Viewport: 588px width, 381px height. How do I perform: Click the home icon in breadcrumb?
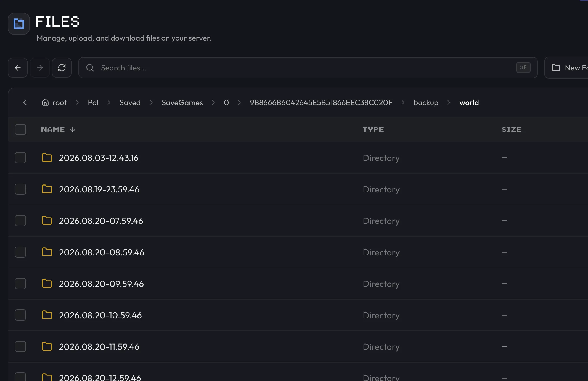[45, 102]
